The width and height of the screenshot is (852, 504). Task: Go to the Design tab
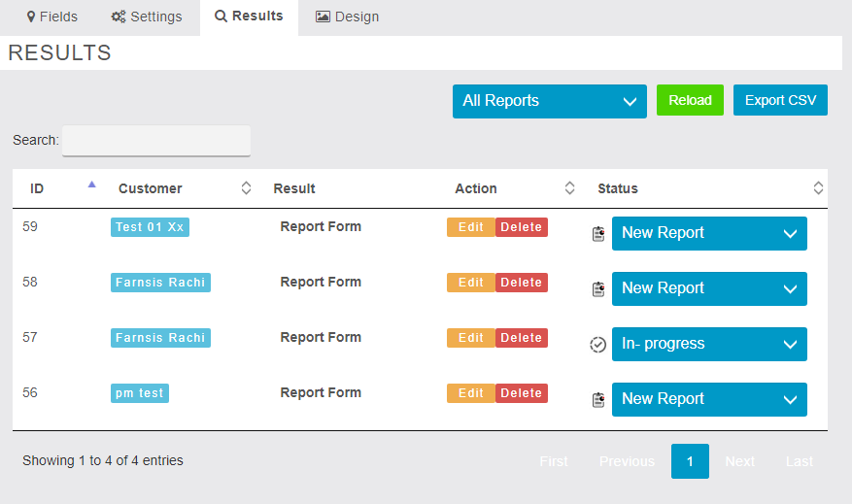[x=347, y=17]
